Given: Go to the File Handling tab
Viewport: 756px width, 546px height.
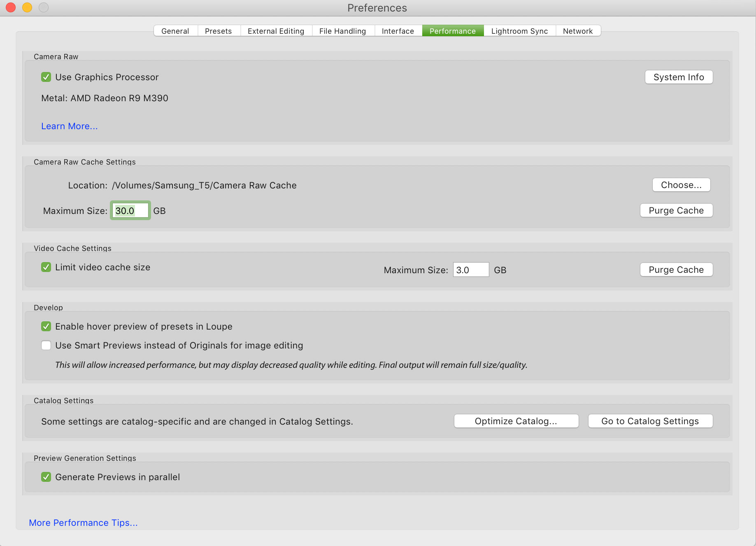Looking at the screenshot, I should (x=342, y=31).
